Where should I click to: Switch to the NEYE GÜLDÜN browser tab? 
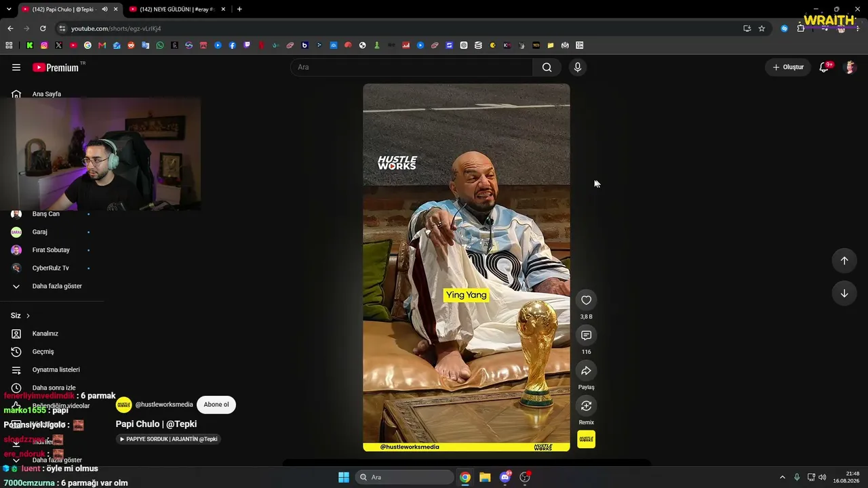(178, 9)
